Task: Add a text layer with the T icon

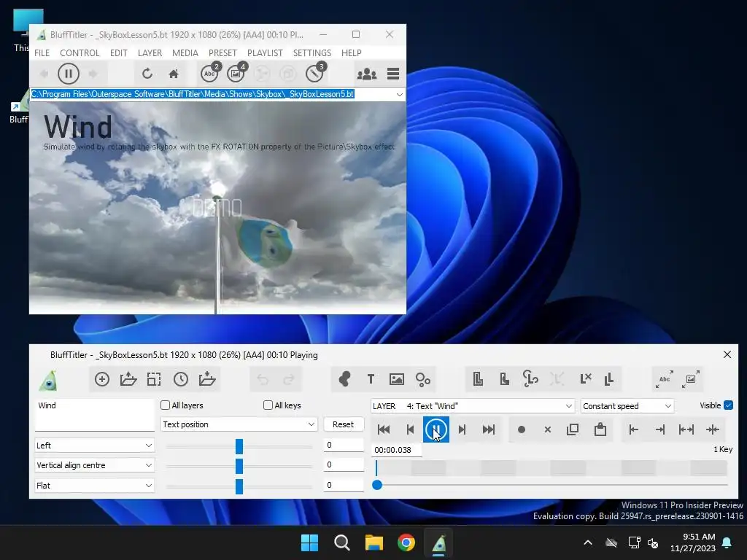Action: coord(371,379)
